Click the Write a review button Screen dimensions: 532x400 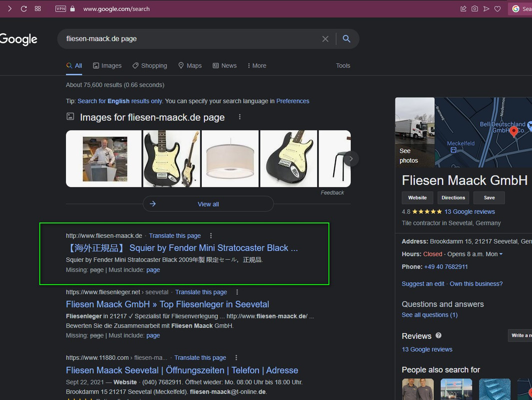coord(520,335)
